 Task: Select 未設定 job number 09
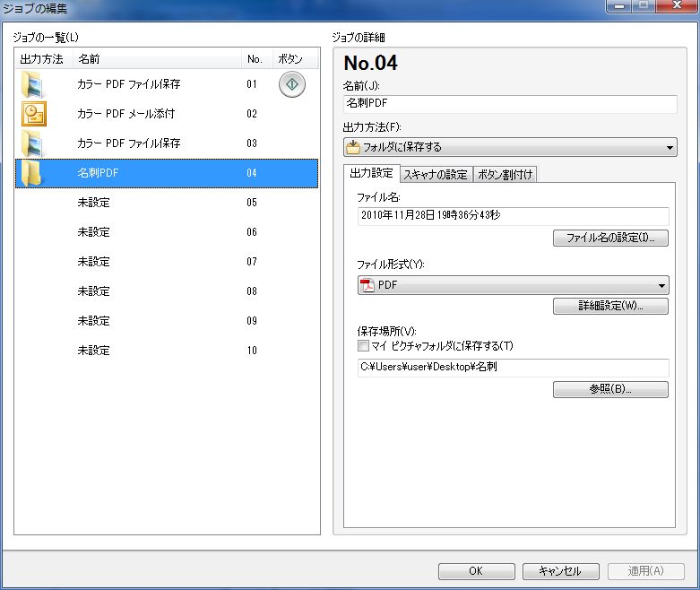coord(167,321)
